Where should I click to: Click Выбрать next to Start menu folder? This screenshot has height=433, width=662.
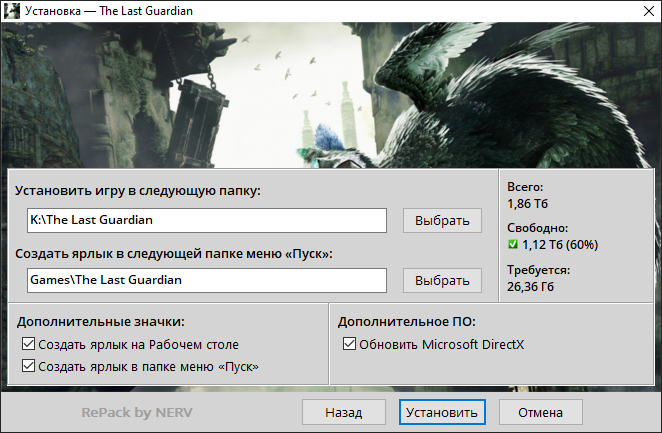tap(442, 280)
